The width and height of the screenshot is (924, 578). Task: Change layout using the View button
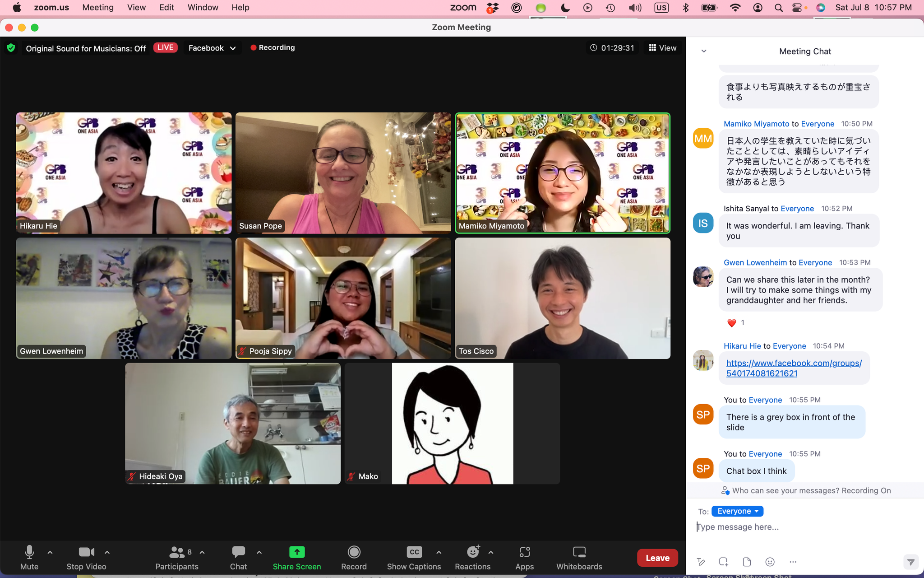(662, 48)
